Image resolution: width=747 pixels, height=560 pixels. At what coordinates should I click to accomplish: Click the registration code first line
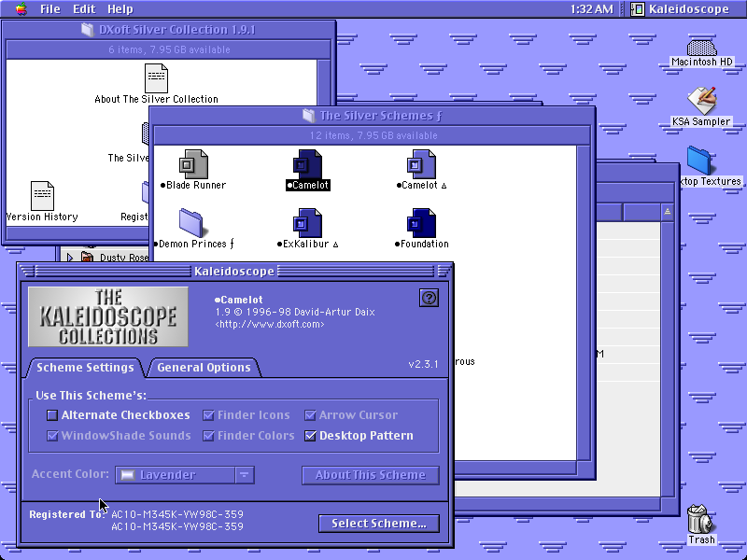177,514
